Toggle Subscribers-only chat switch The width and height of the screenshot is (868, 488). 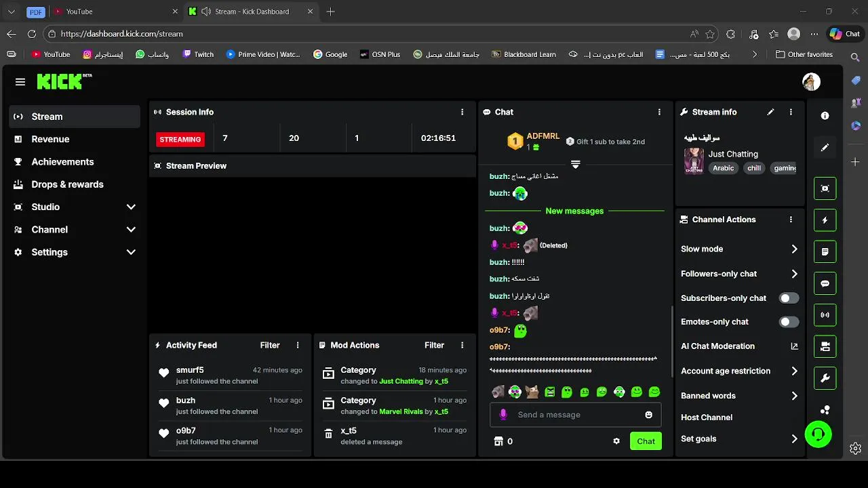pos(789,298)
